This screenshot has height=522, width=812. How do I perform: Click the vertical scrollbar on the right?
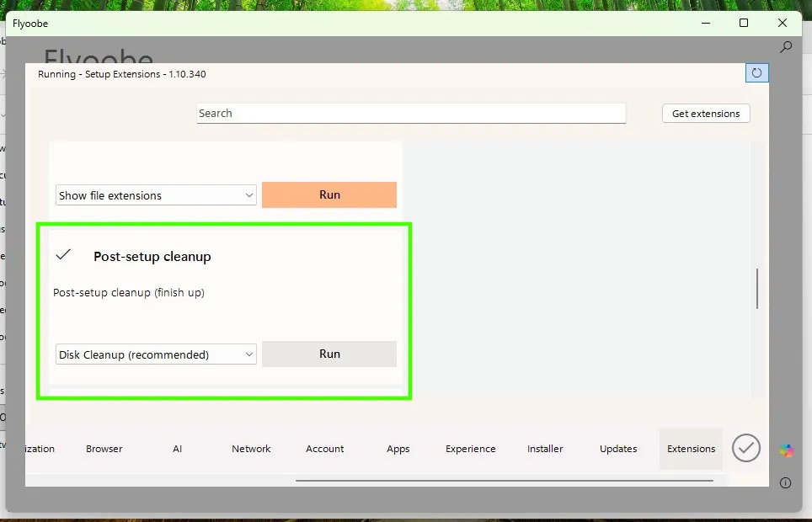point(756,288)
